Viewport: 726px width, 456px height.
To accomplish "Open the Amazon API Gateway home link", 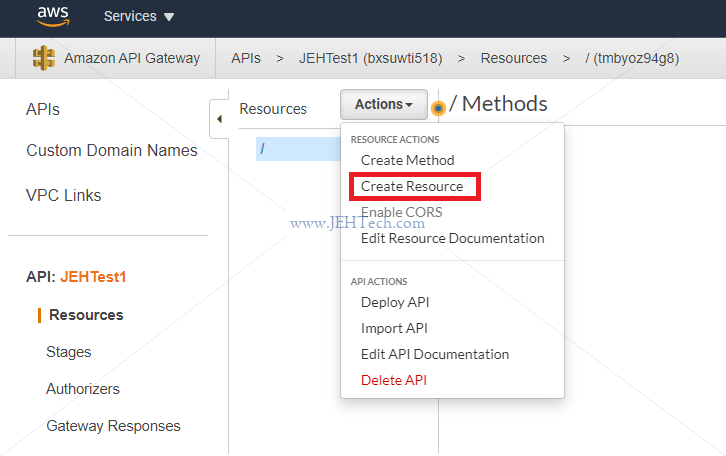I will click(x=132, y=58).
